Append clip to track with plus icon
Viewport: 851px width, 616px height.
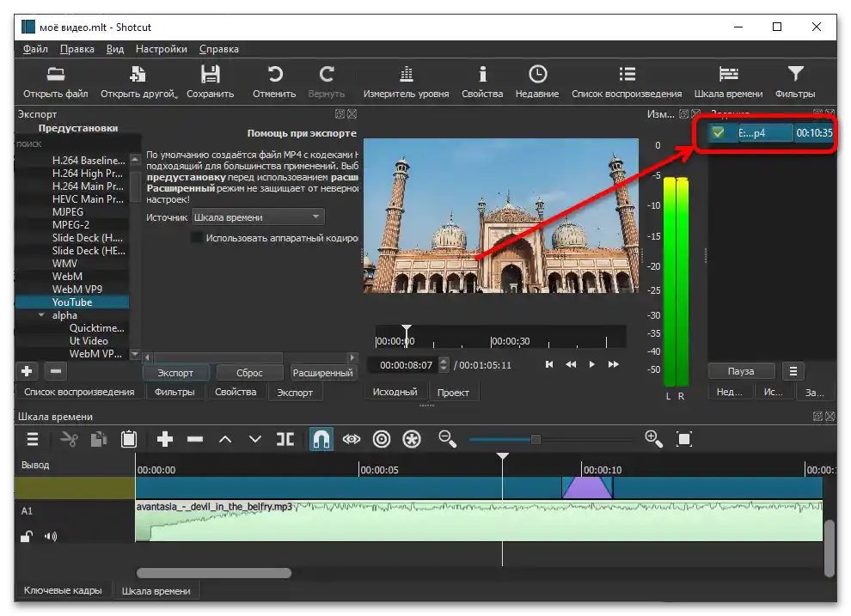pyautogui.click(x=164, y=439)
